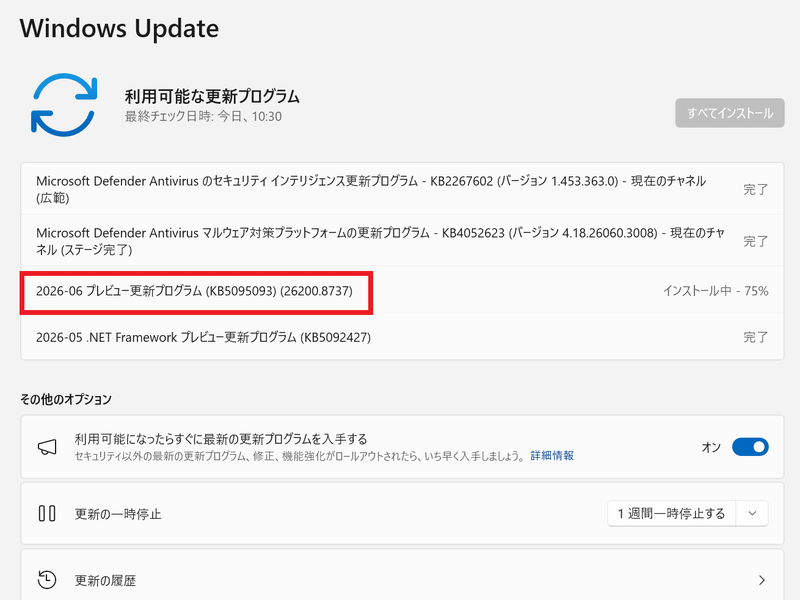The height and width of the screenshot is (600, 800).
Task: Expand the pause duration dropdown arrow
Action: click(752, 513)
